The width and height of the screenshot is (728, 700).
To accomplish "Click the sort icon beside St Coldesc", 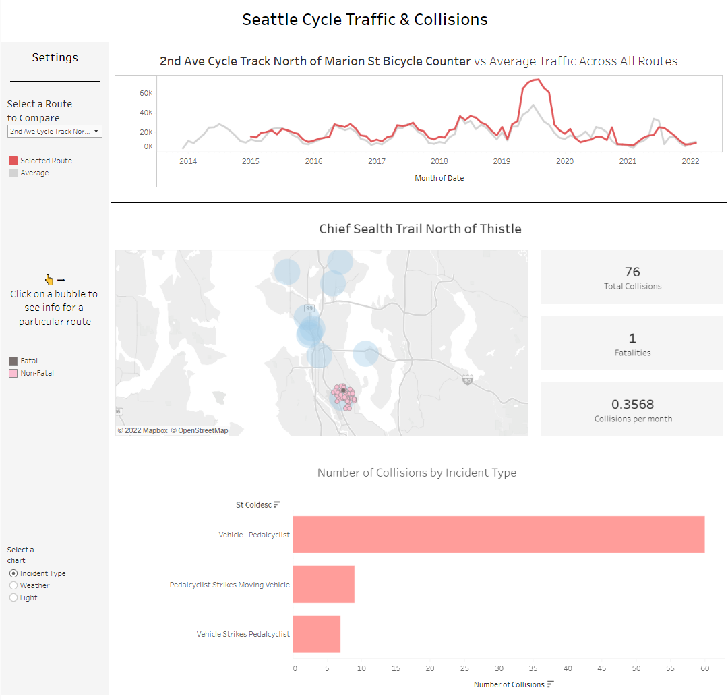I will [277, 504].
